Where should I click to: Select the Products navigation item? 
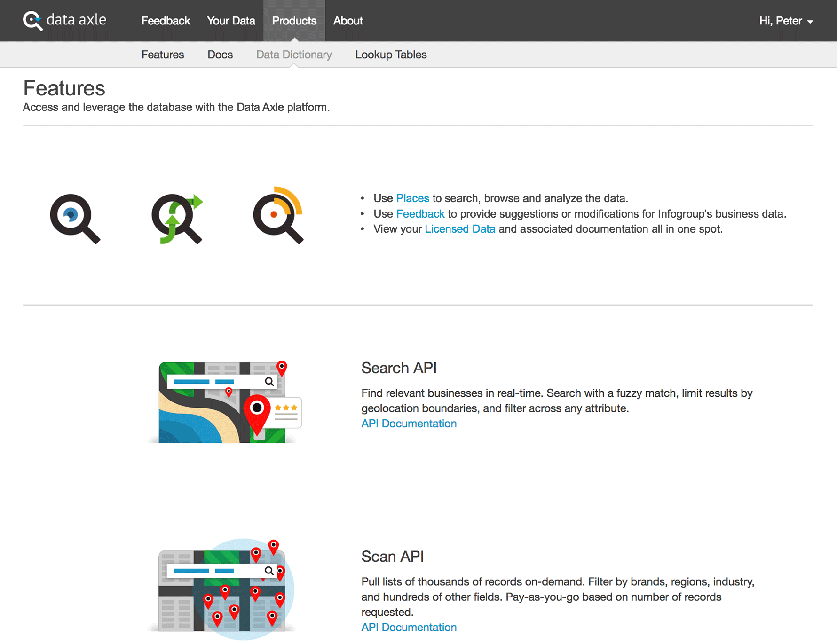(294, 21)
